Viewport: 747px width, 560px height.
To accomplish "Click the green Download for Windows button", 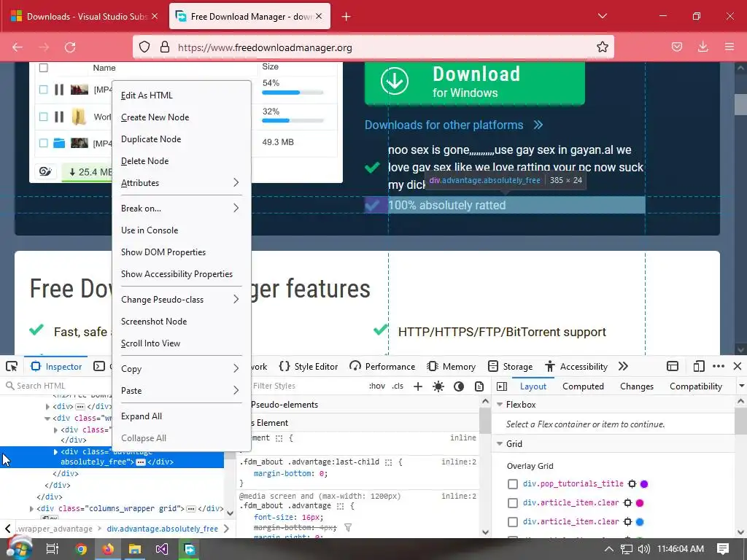I will 474,82.
